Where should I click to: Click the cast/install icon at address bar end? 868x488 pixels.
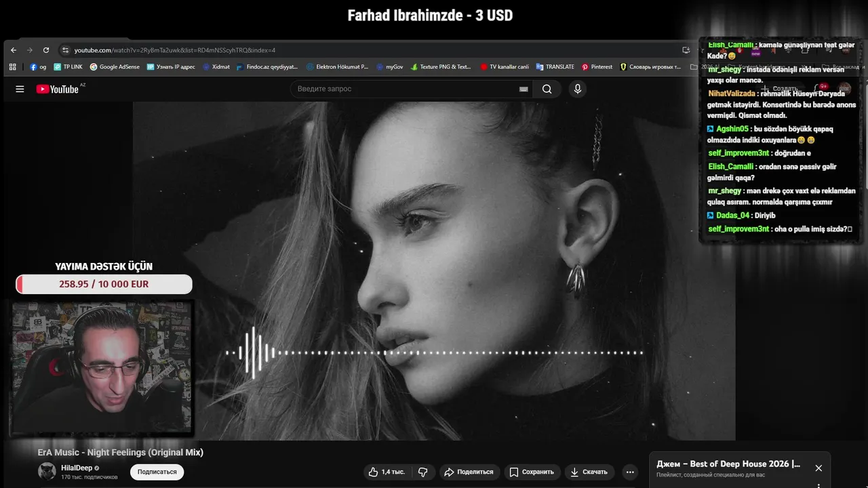point(686,50)
